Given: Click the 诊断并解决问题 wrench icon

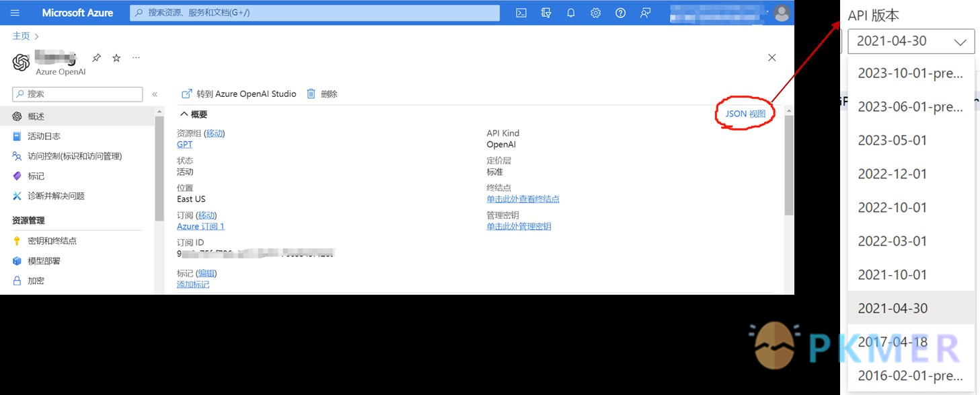Looking at the screenshot, I should pos(17,196).
